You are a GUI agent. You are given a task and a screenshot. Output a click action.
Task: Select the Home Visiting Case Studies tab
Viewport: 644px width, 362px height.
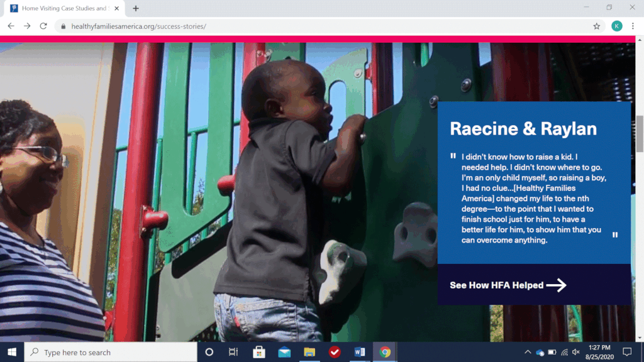coord(63,8)
